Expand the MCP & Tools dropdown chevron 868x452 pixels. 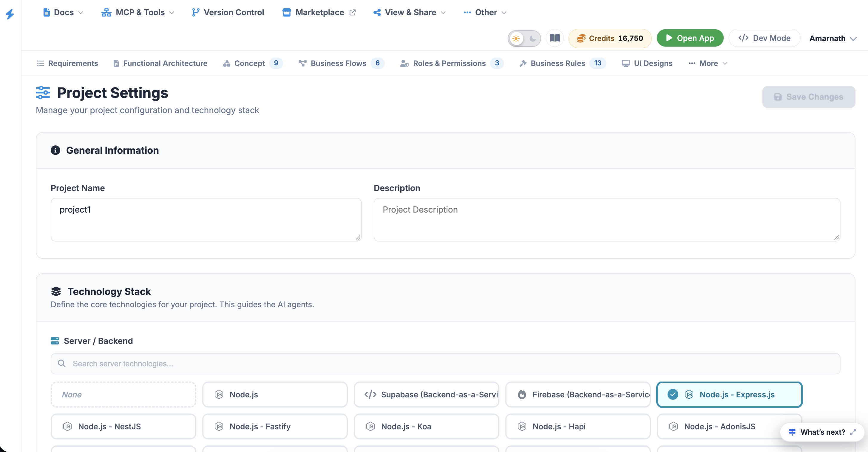click(x=172, y=13)
